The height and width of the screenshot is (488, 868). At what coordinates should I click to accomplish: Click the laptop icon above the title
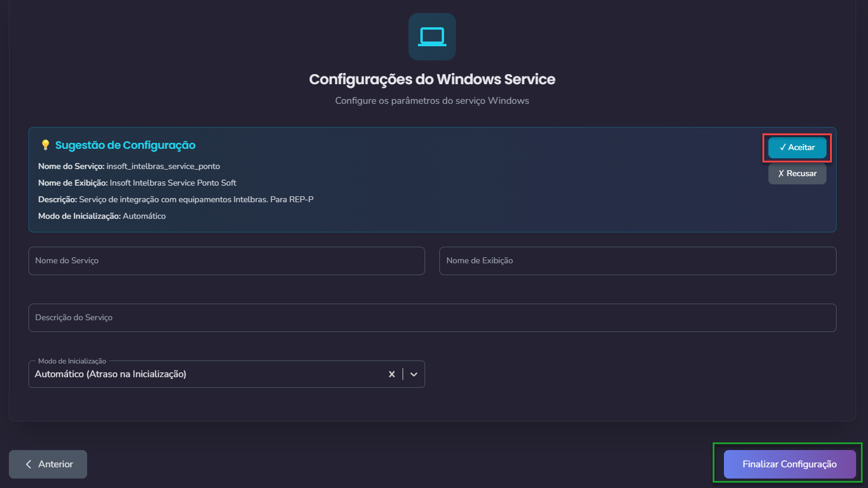(432, 37)
